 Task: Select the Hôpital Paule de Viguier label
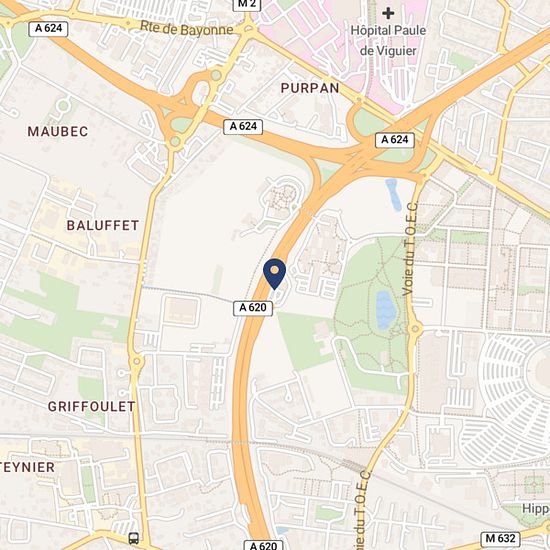pyautogui.click(x=388, y=40)
